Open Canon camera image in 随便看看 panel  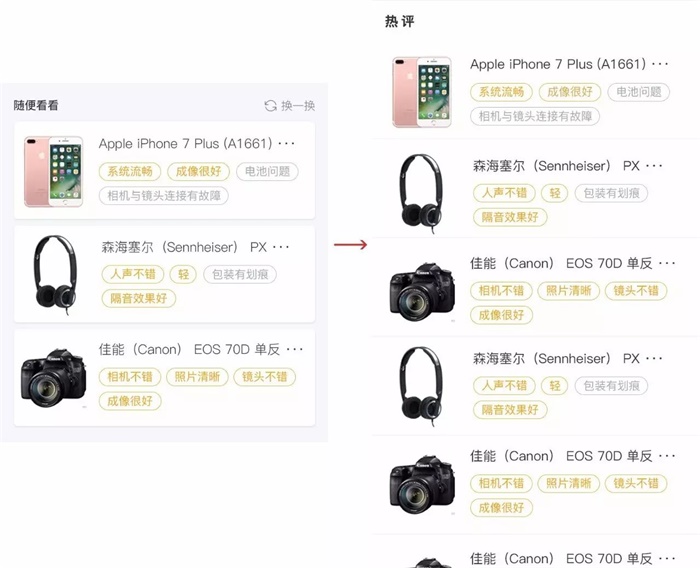click(54, 378)
